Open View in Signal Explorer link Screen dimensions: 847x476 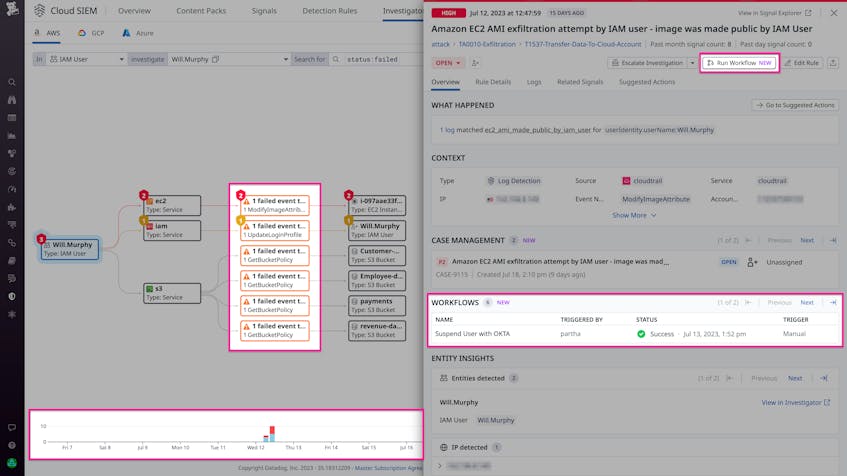tap(775, 13)
